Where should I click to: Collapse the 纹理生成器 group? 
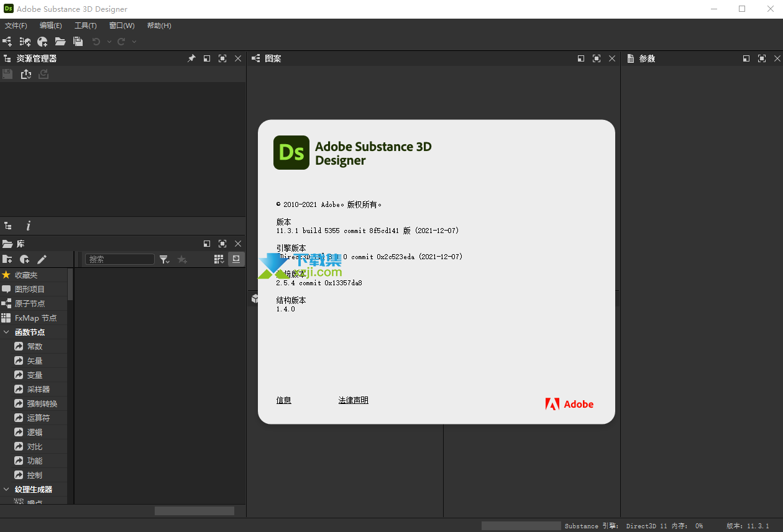coord(6,489)
